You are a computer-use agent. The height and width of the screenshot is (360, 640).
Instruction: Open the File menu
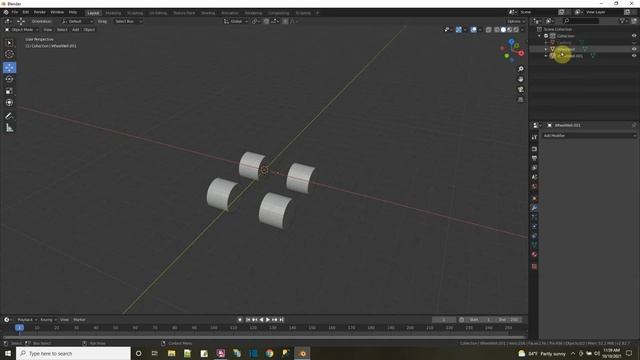[x=15, y=12]
